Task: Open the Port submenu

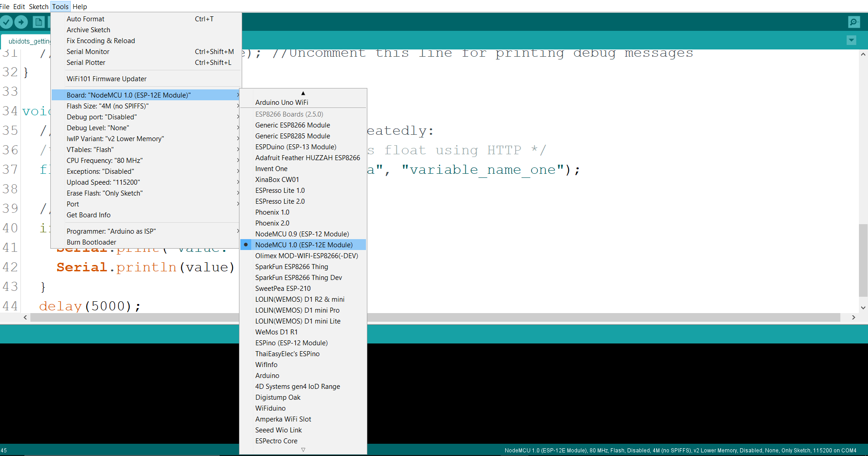Action: tap(146, 204)
